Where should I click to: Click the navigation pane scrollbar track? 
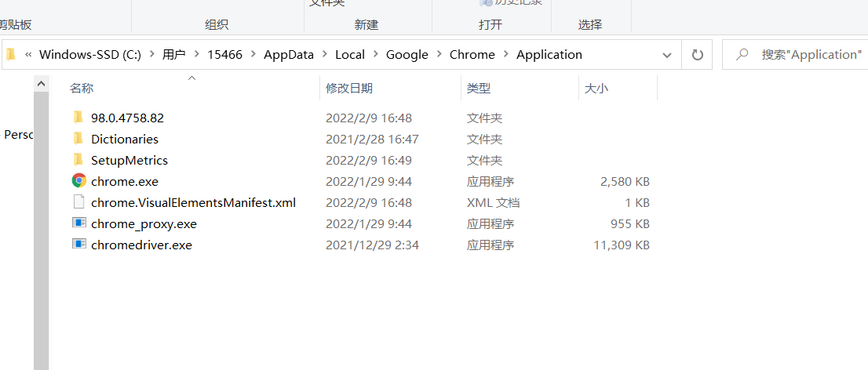tap(41, 230)
